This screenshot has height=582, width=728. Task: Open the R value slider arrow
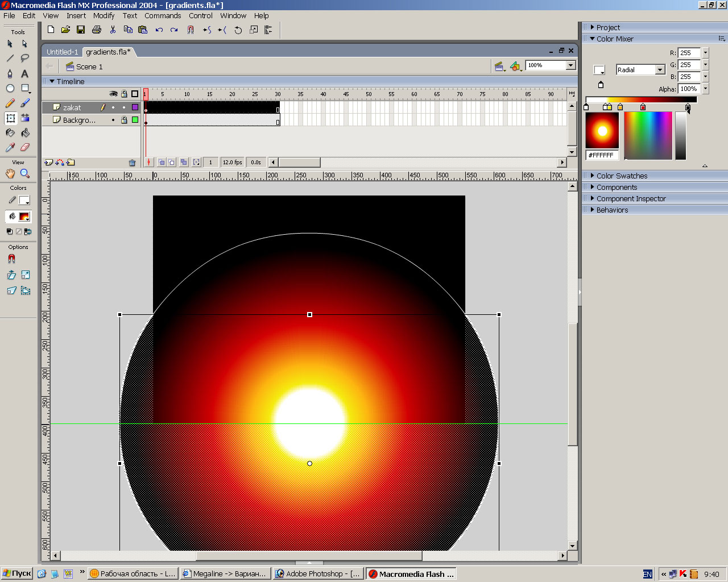click(x=705, y=53)
